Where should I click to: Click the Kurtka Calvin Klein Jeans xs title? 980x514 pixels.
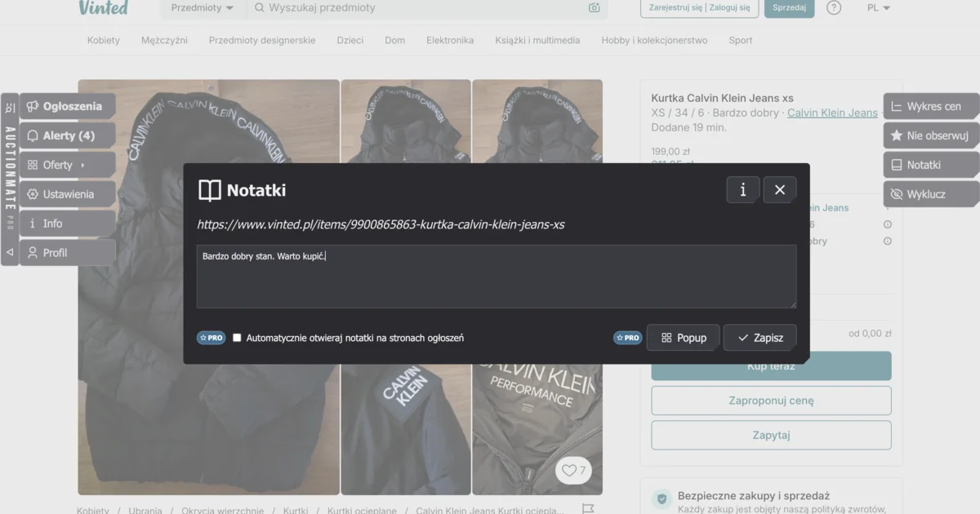(722, 98)
